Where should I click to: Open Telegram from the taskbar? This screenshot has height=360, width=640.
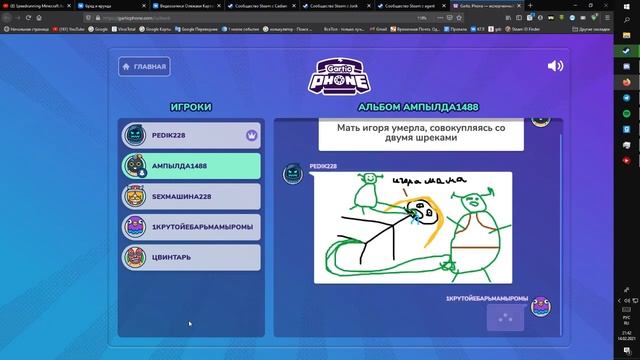(x=627, y=98)
